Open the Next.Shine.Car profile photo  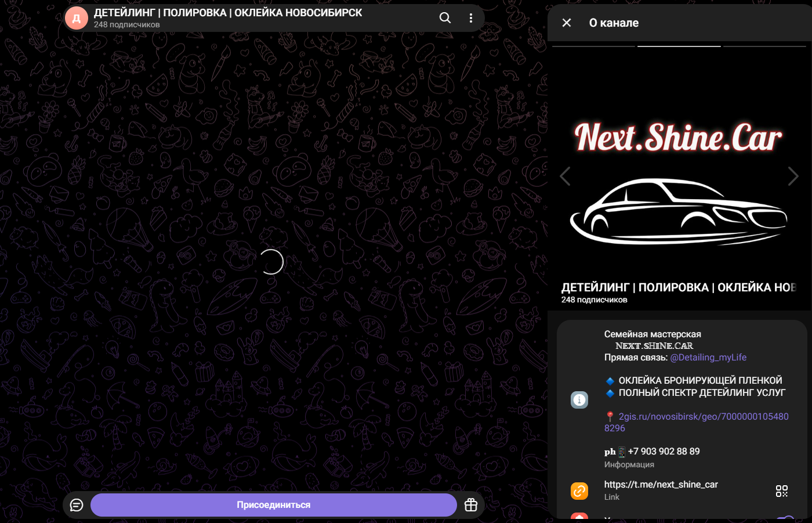[679, 177]
